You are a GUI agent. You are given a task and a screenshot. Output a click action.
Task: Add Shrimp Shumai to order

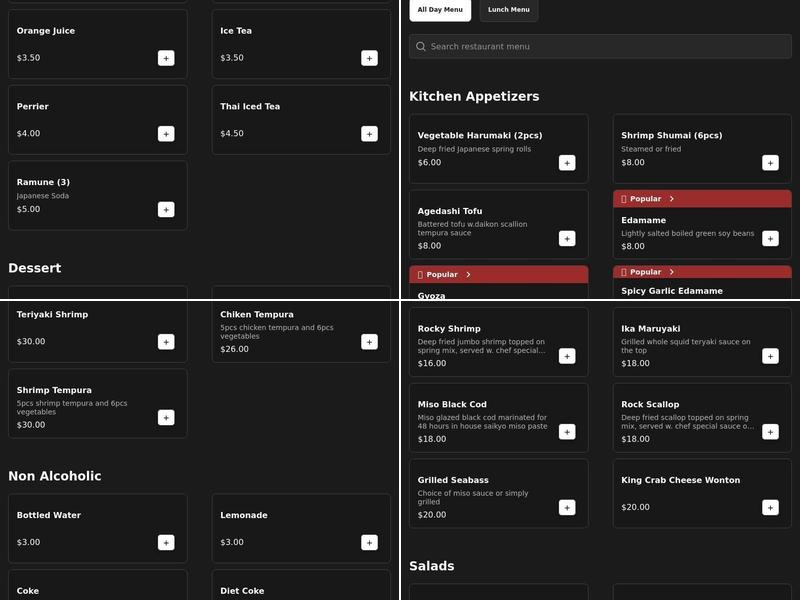tap(770, 163)
